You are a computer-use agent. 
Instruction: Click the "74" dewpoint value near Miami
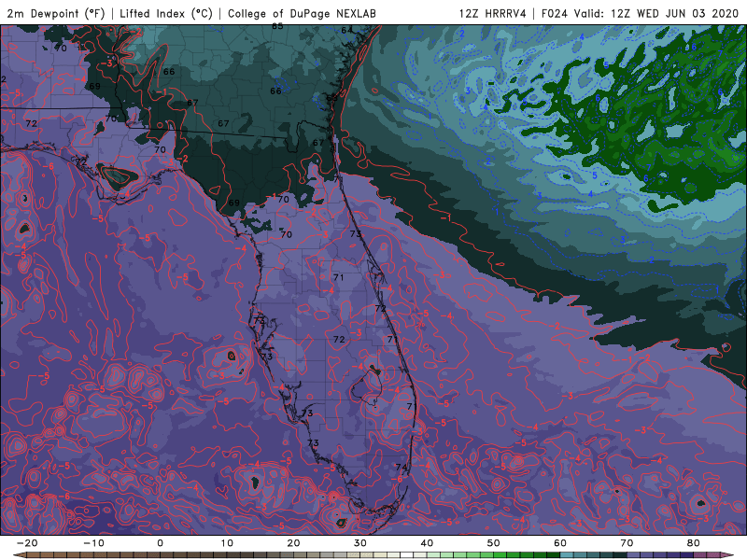tap(402, 468)
